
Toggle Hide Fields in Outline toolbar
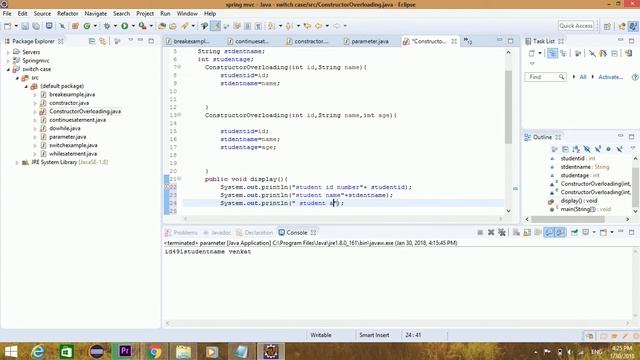click(587, 149)
